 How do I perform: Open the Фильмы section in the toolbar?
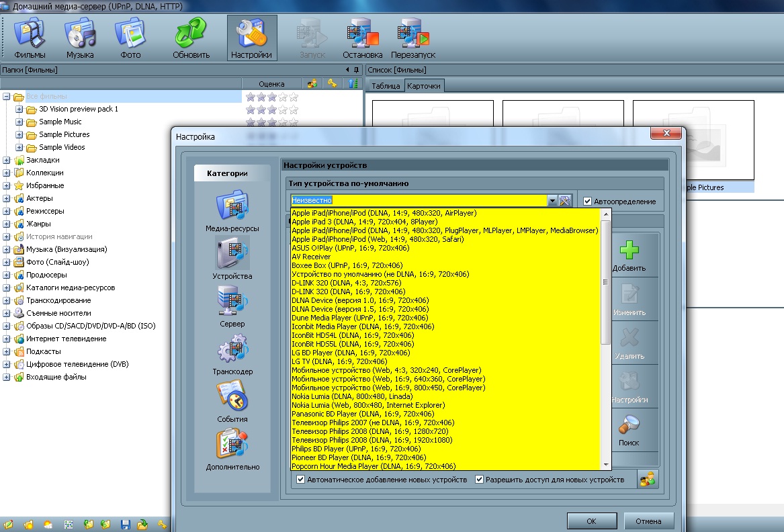[x=29, y=38]
